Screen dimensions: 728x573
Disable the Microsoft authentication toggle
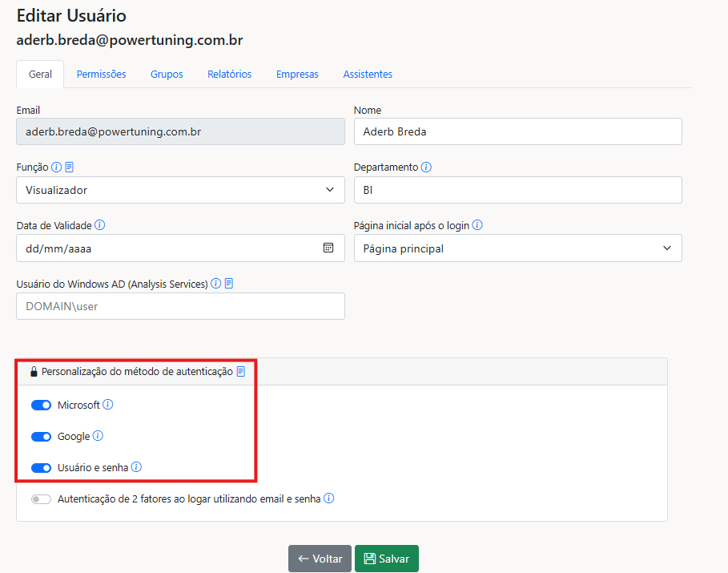click(x=41, y=406)
